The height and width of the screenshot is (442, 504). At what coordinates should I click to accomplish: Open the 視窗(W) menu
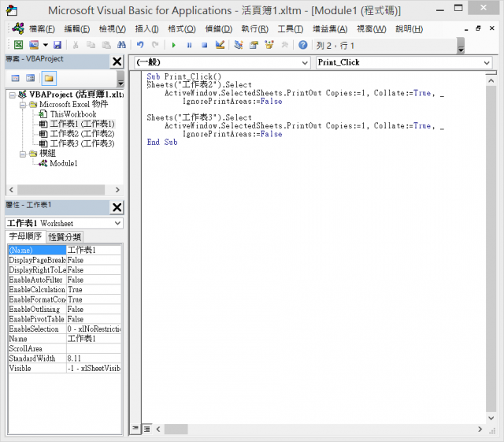[x=371, y=29]
